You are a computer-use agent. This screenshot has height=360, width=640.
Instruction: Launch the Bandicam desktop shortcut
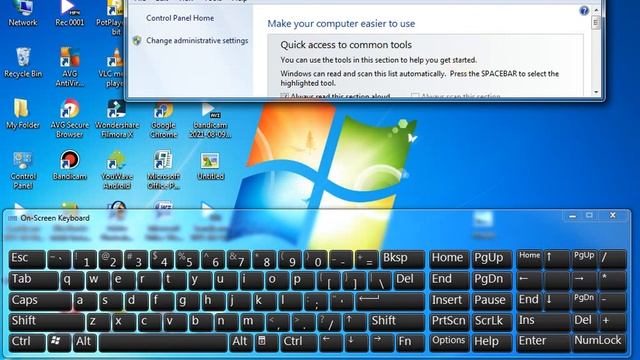point(70,165)
